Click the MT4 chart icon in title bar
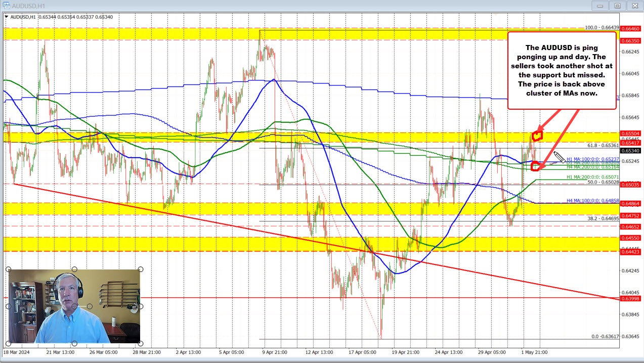The height and width of the screenshot is (363, 644). pos(6,6)
